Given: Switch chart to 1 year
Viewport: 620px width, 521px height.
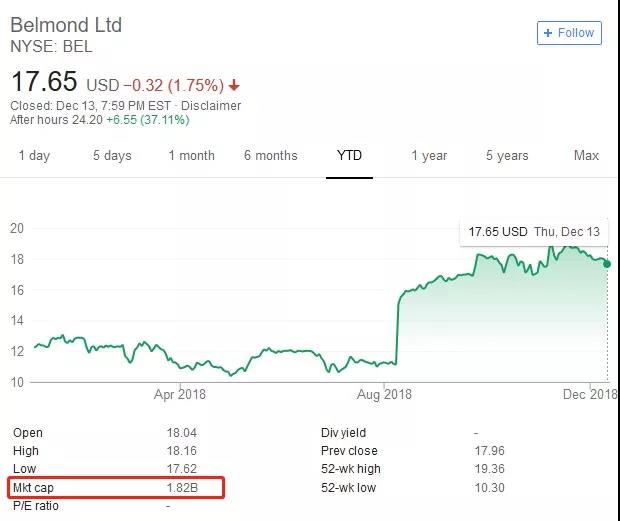Looking at the screenshot, I should (x=429, y=155).
